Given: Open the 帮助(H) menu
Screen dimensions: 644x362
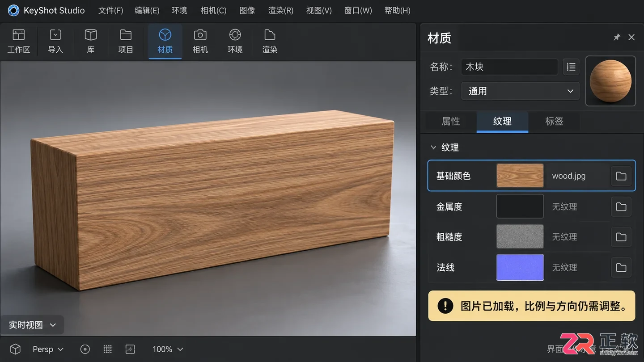Looking at the screenshot, I should point(397,10).
